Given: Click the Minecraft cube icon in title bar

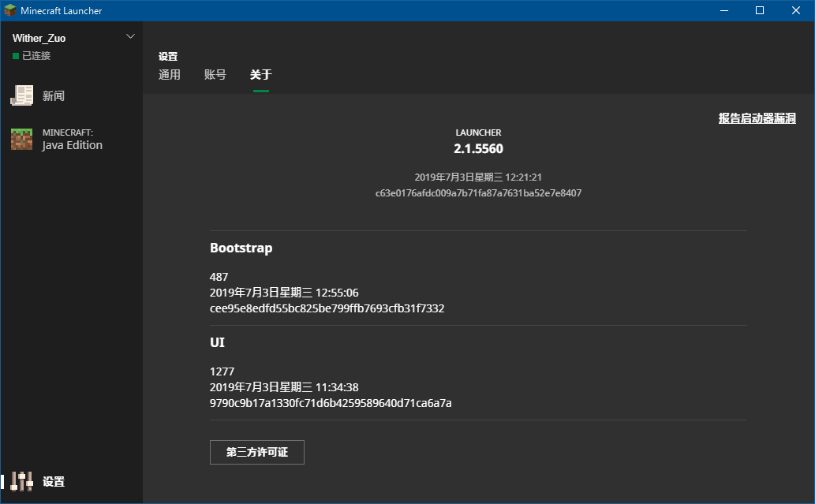Looking at the screenshot, I should click(x=11, y=10).
